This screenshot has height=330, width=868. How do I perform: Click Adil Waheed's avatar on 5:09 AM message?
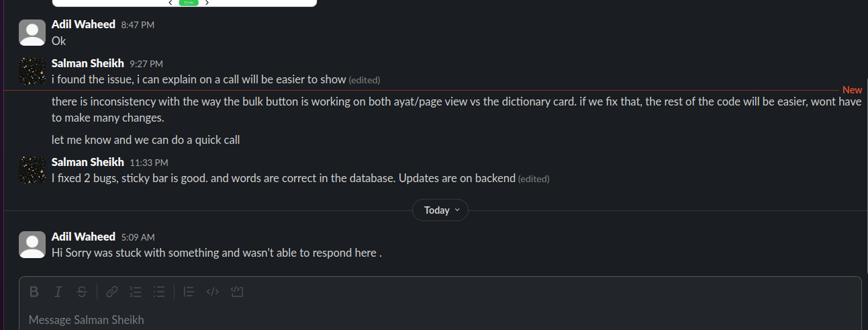point(32,245)
